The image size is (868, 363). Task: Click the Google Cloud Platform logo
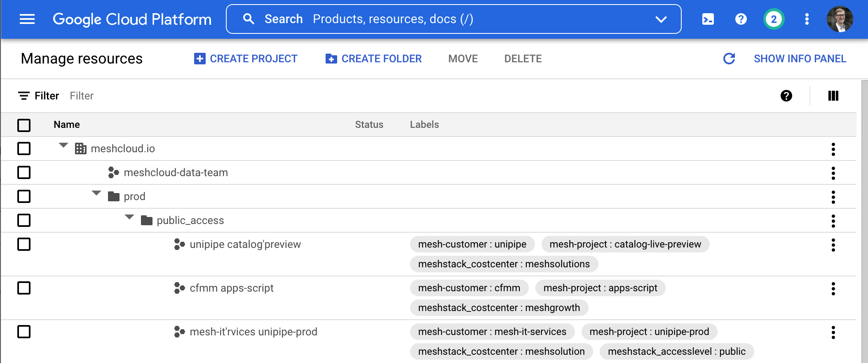point(132,19)
